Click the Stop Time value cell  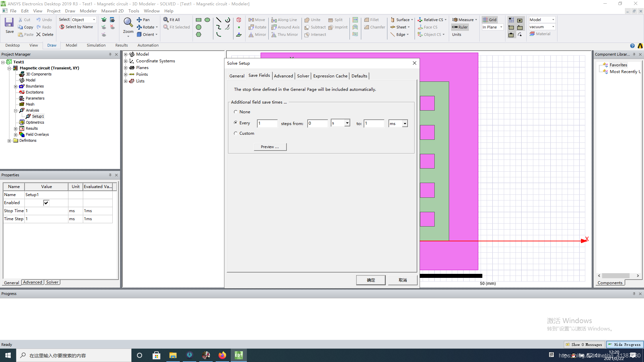pyautogui.click(x=46, y=211)
